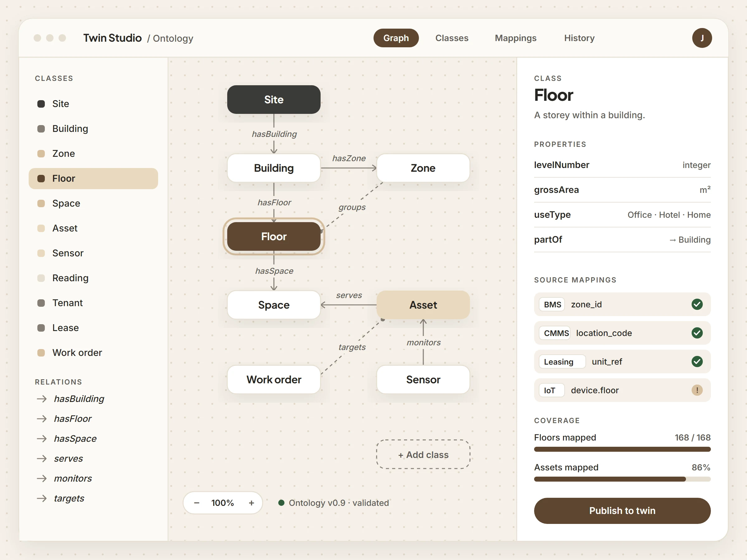Click the arrow icon beside hasBuilding relation
This screenshot has width=747, height=560.
[41, 399]
